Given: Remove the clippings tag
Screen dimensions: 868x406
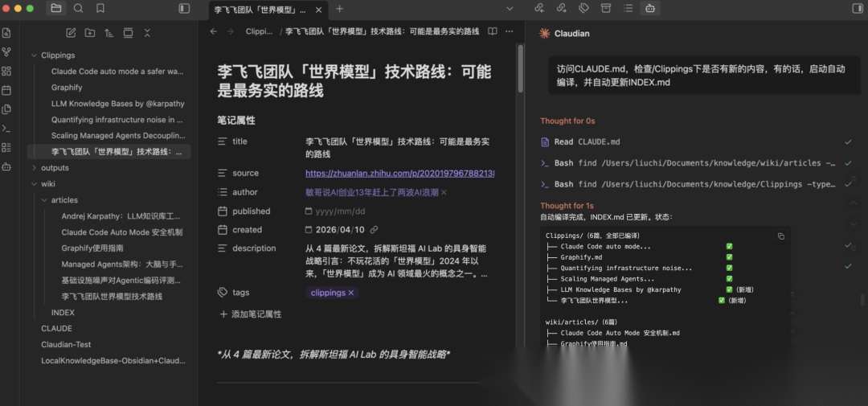Looking at the screenshot, I should (x=350, y=293).
